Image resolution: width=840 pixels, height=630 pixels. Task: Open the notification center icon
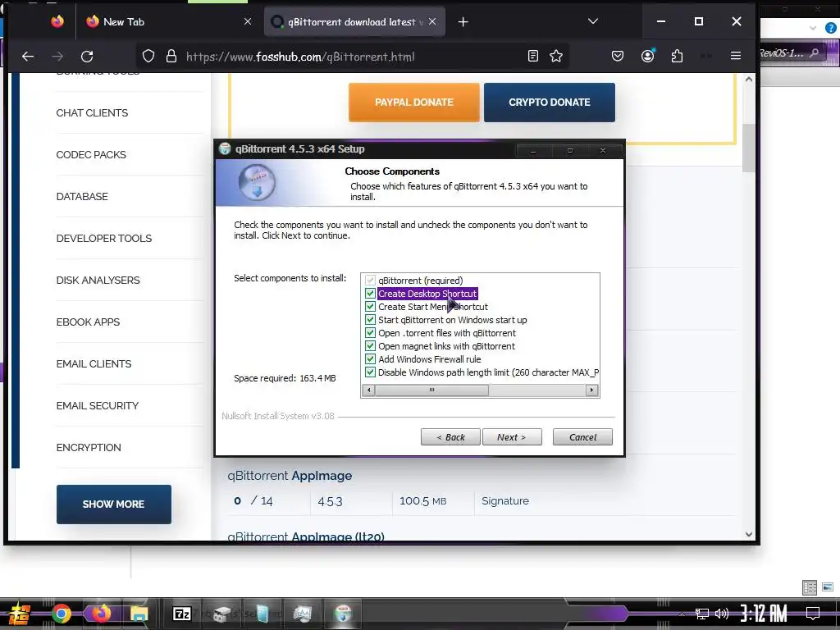tap(813, 613)
